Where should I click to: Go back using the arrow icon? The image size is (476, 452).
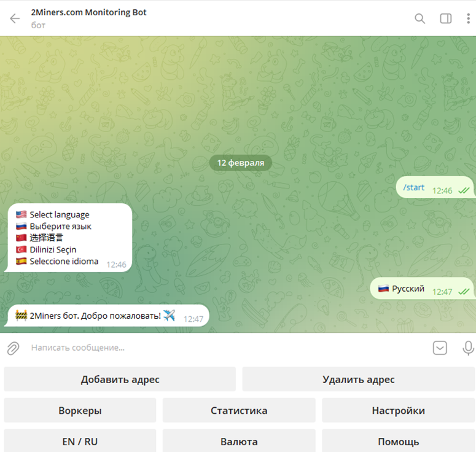tap(15, 18)
